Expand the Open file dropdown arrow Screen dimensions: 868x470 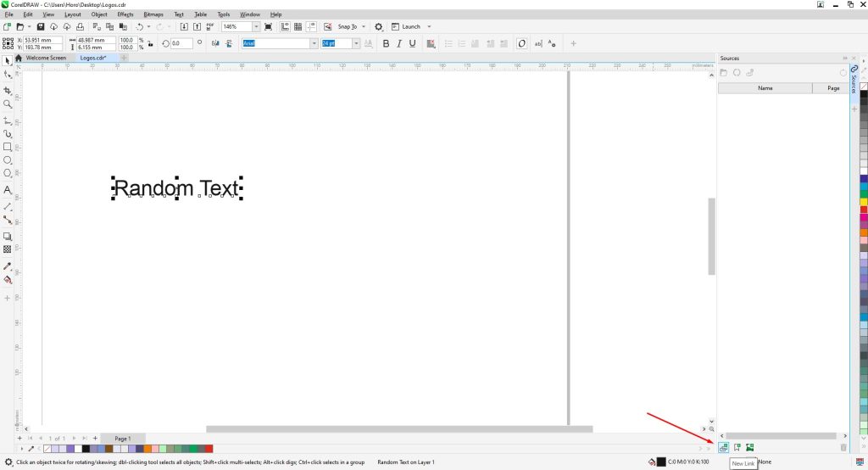click(30, 26)
